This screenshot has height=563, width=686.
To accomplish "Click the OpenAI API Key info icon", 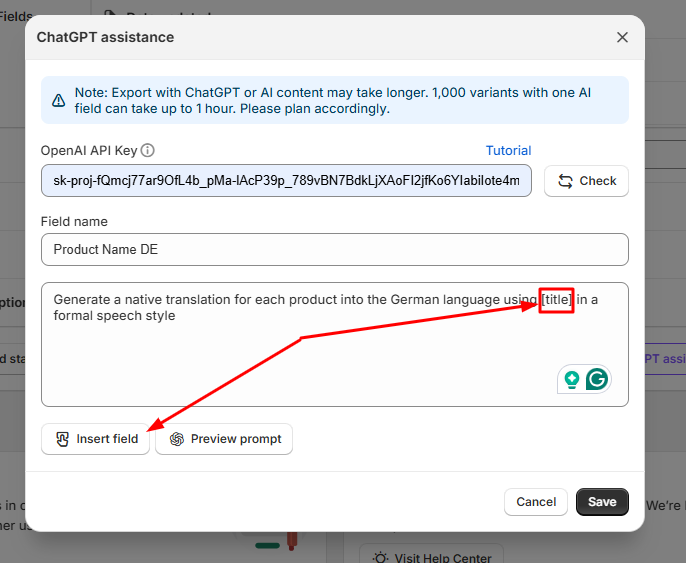I will click(148, 150).
